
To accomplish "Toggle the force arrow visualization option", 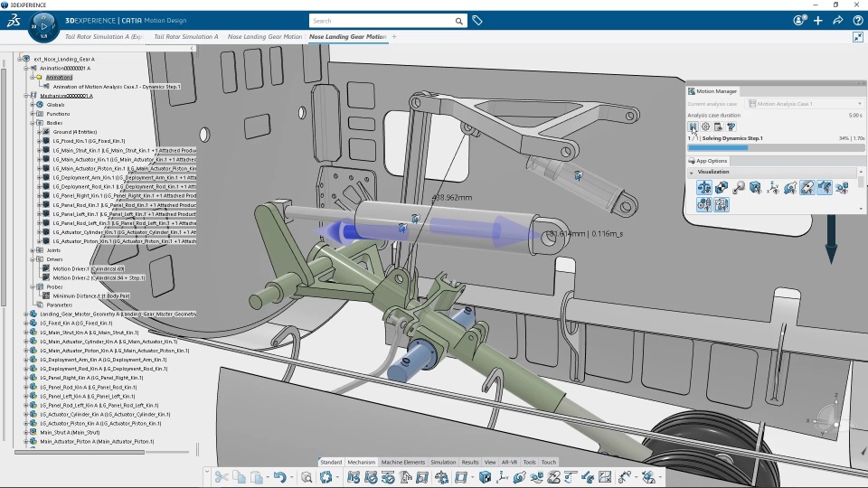I will 790,188.
